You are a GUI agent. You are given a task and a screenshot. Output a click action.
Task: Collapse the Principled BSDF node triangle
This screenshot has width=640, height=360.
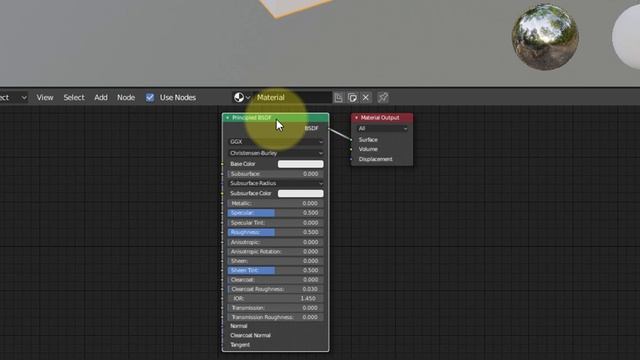pos(228,118)
